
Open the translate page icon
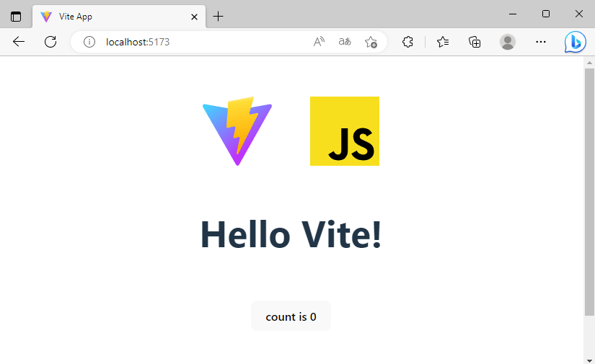click(345, 42)
